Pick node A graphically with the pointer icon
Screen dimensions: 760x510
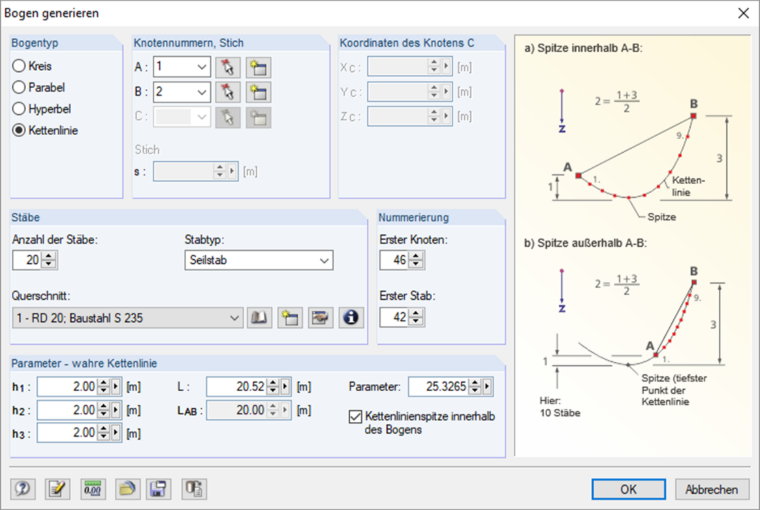227,67
